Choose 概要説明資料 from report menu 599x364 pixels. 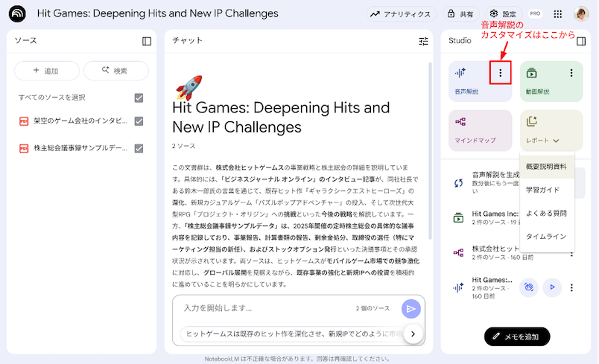tap(547, 167)
